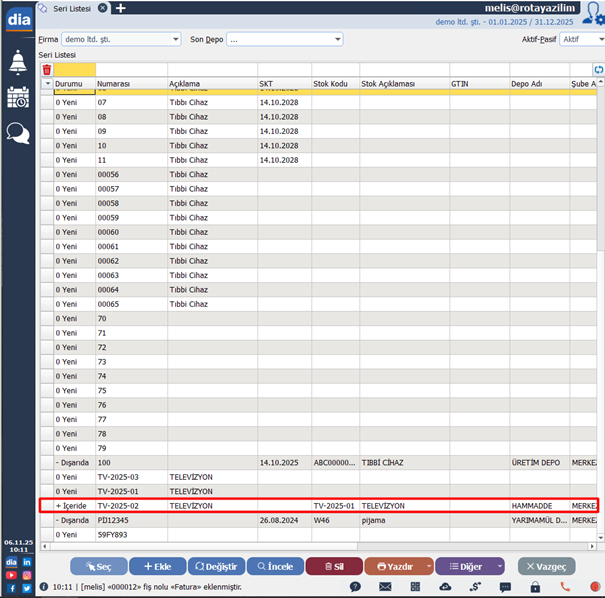Click the refresh icon at table top right
The width and height of the screenshot is (605, 598).
point(598,69)
